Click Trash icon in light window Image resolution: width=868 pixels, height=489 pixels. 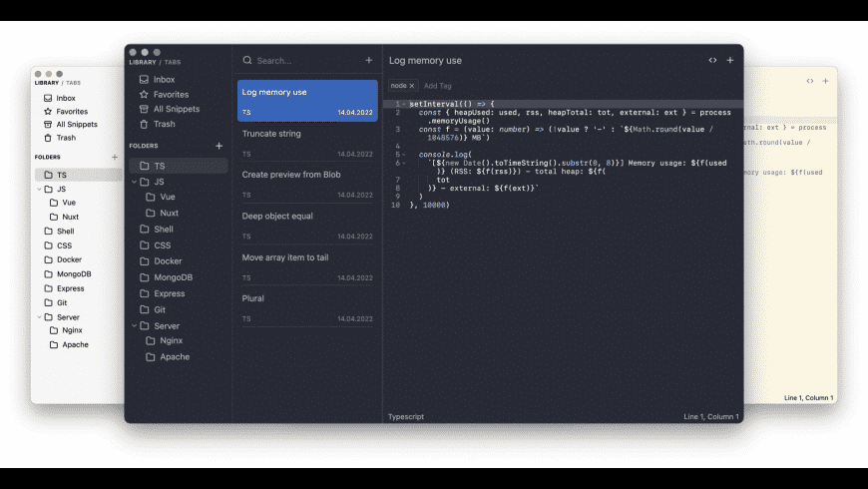point(48,138)
